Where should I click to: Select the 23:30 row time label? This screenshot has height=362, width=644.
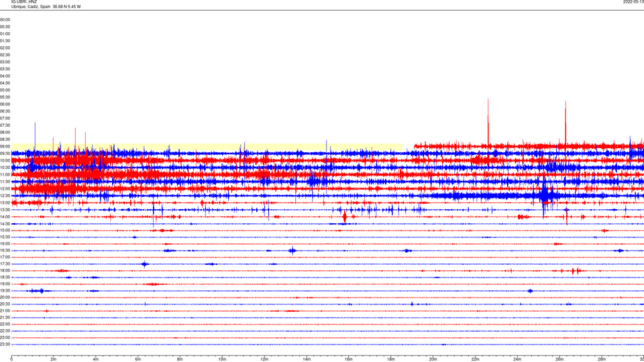5,345
